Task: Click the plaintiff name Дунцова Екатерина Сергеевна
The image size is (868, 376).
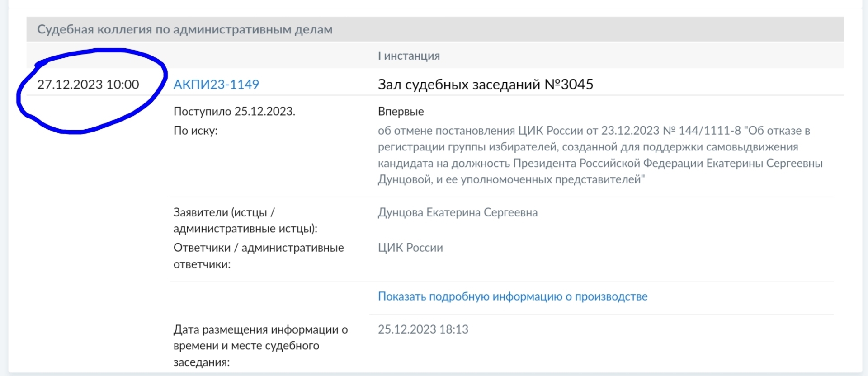Action: (x=458, y=213)
